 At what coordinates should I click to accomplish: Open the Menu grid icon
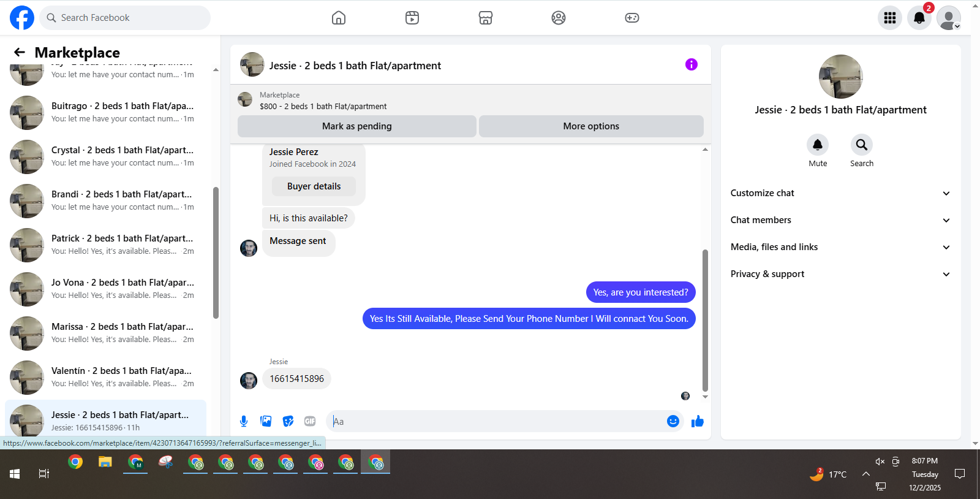tap(890, 18)
